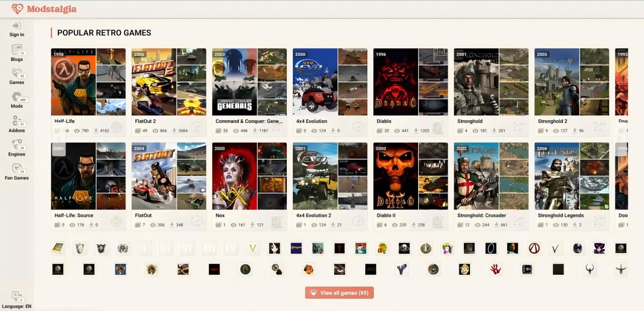Open the Half-Life game title
The width and height of the screenshot is (644, 311).
(64, 121)
